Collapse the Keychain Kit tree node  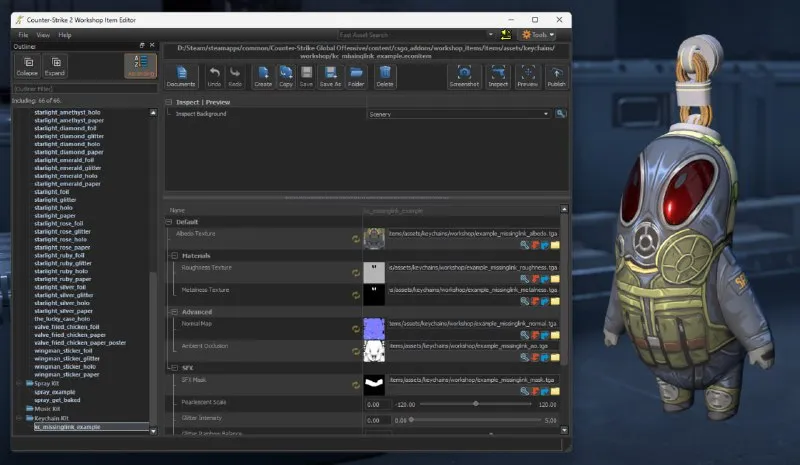[19, 418]
